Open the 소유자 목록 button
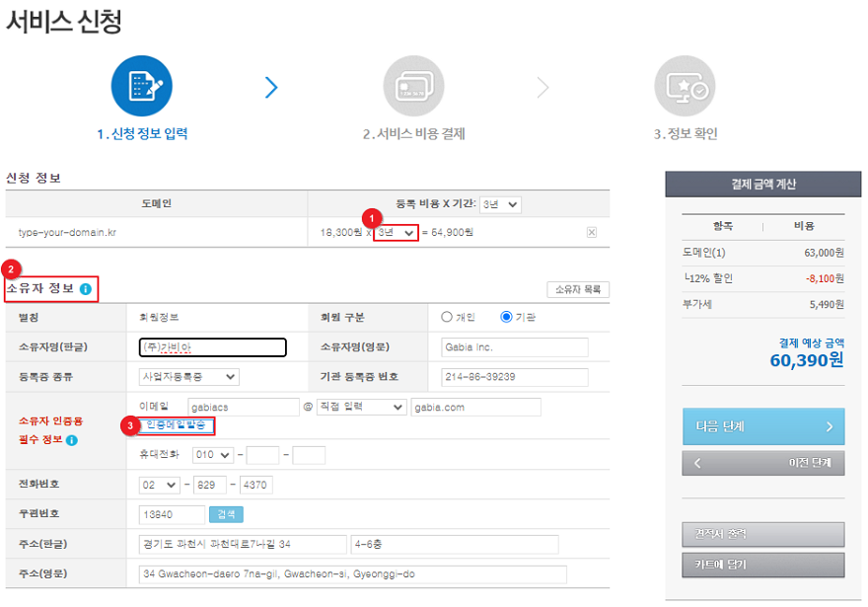This screenshot has height=607, width=868. point(578,289)
